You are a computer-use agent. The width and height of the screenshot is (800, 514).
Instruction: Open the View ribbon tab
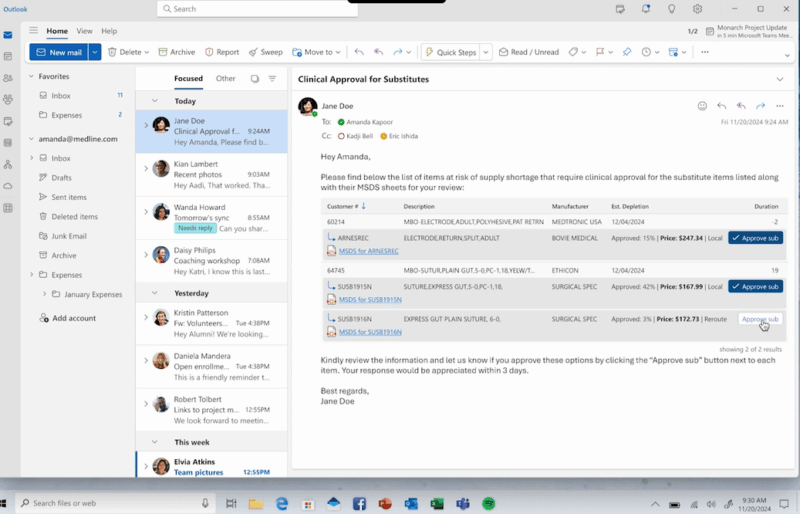[x=84, y=31]
